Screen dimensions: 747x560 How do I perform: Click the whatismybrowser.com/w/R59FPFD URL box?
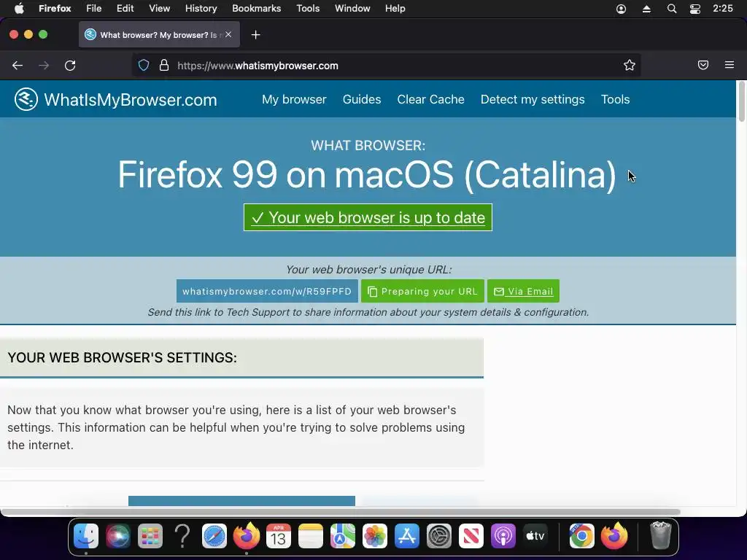[x=267, y=291]
